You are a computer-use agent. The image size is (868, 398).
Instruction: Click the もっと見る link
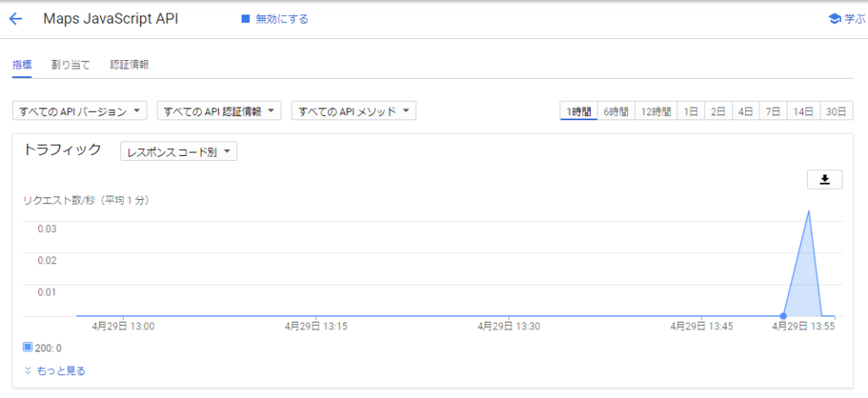point(61,371)
